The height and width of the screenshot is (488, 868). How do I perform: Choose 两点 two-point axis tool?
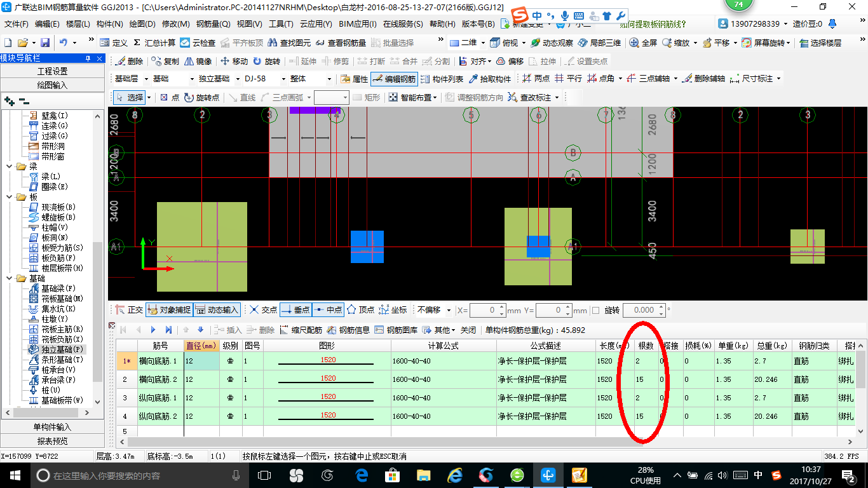click(536, 79)
